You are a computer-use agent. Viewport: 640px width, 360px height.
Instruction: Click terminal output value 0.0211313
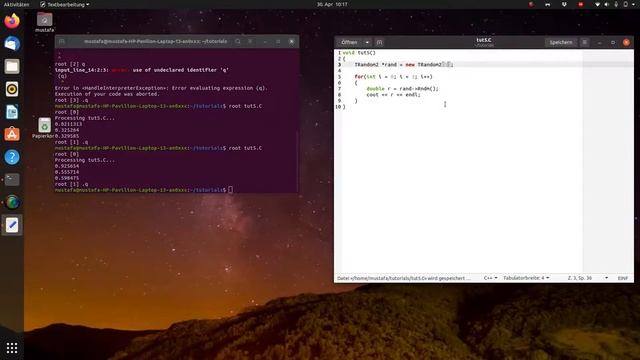[68, 124]
